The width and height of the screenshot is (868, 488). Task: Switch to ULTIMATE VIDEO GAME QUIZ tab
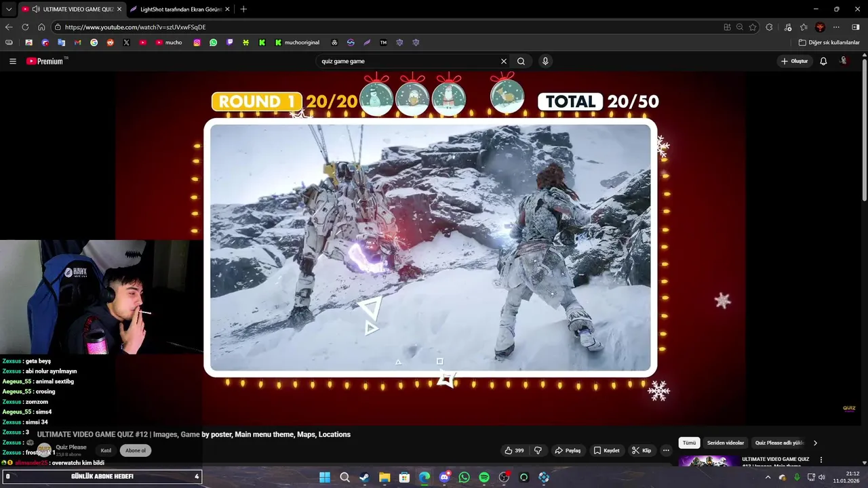(x=71, y=9)
